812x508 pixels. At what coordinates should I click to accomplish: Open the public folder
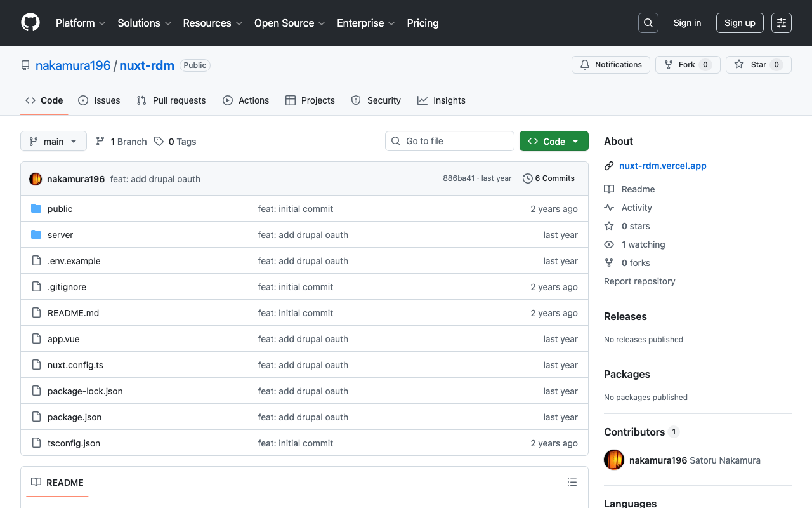pos(60,209)
